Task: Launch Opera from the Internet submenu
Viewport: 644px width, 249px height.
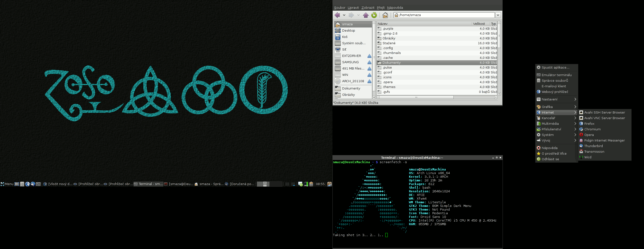Action: coord(605,135)
